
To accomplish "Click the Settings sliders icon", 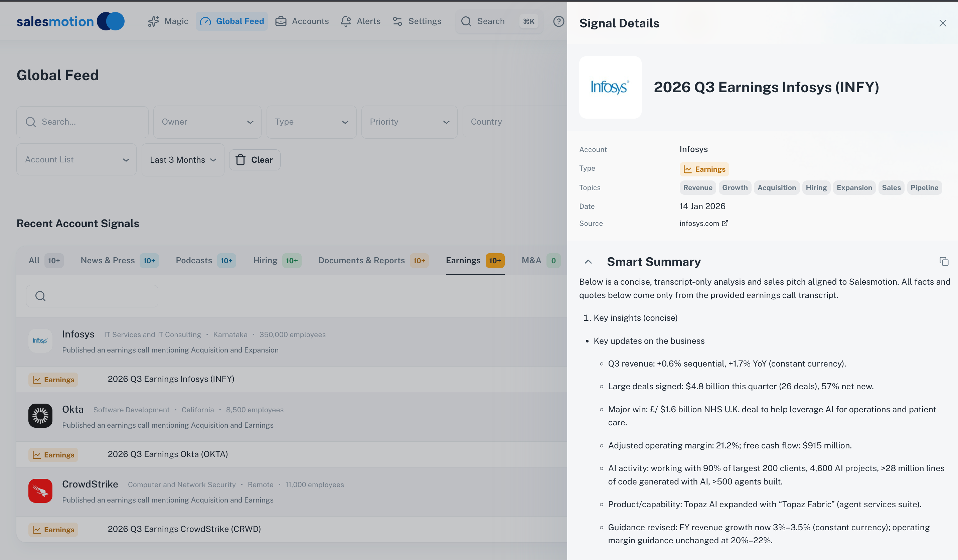I will [397, 21].
